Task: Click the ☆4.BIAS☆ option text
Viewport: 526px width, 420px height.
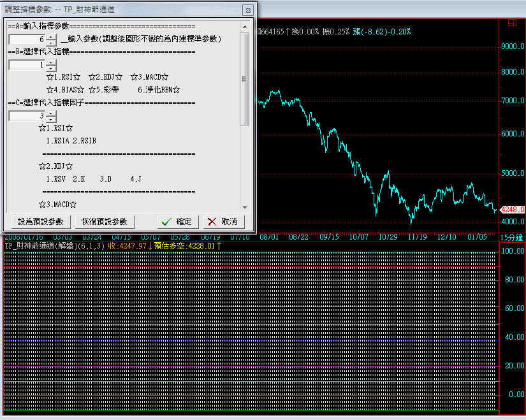Action: [66, 90]
